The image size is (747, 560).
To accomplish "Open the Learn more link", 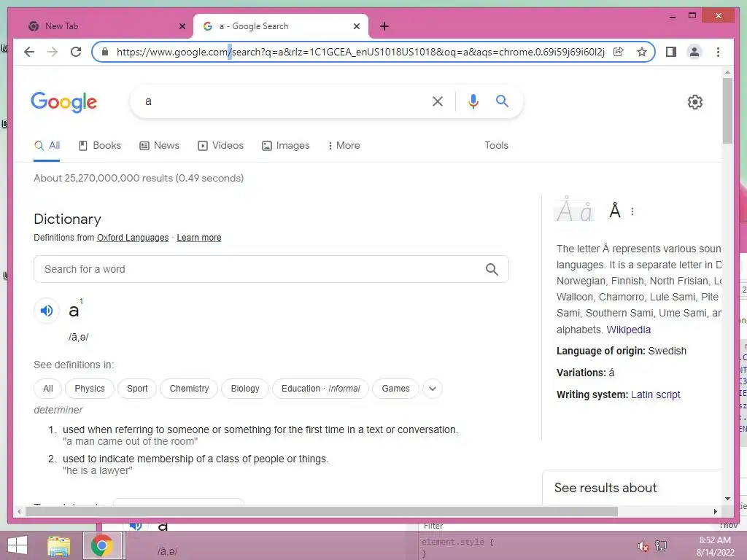I will (198, 238).
